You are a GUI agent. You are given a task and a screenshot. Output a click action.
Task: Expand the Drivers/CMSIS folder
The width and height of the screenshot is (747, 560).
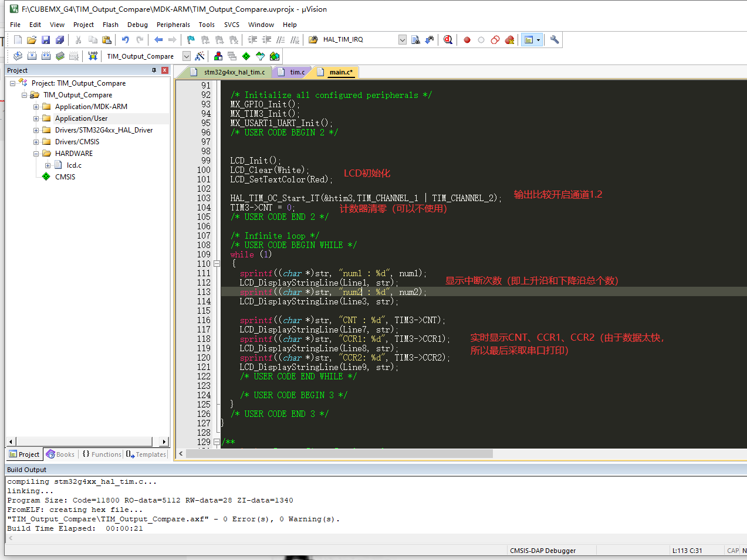pyautogui.click(x=36, y=141)
